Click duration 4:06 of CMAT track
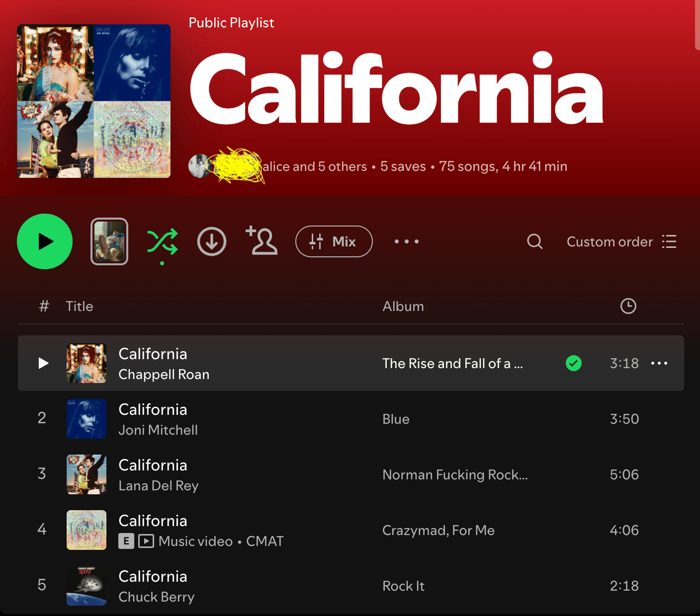Screen dimensions: 700x616 coord(624,531)
